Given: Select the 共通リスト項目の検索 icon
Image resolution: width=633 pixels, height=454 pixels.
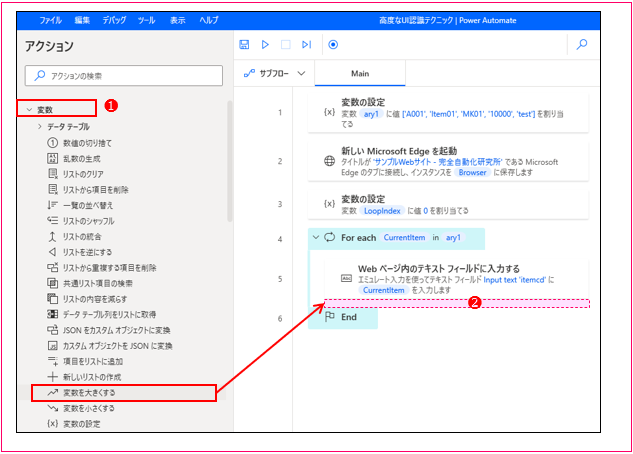Looking at the screenshot, I should pos(52,283).
